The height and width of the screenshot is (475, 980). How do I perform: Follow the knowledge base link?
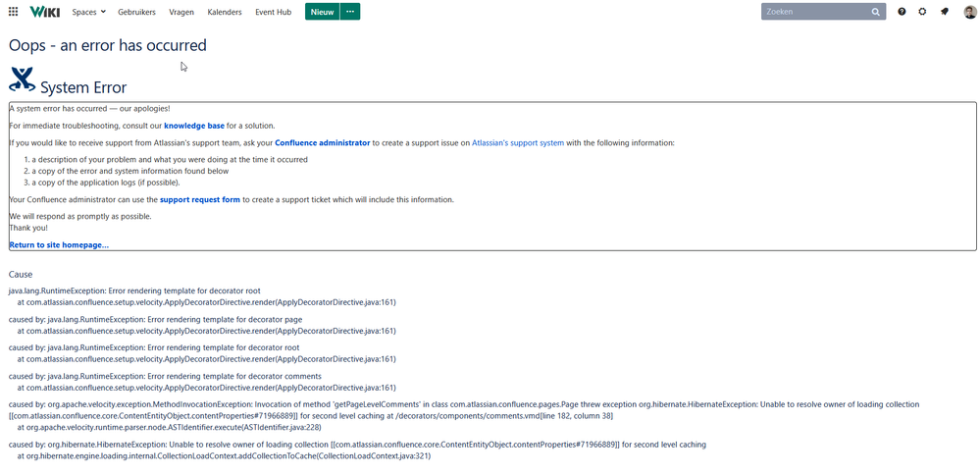pyautogui.click(x=194, y=126)
